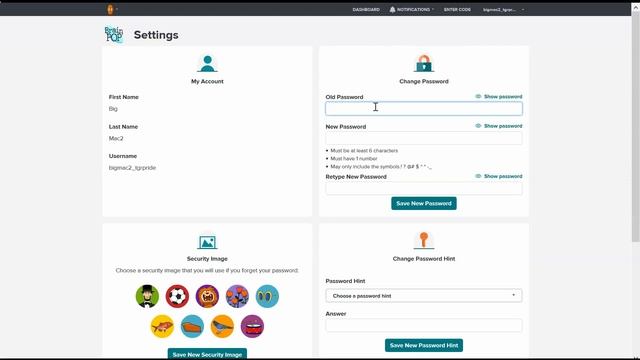Click the Change Password padlock icon

pos(424,63)
